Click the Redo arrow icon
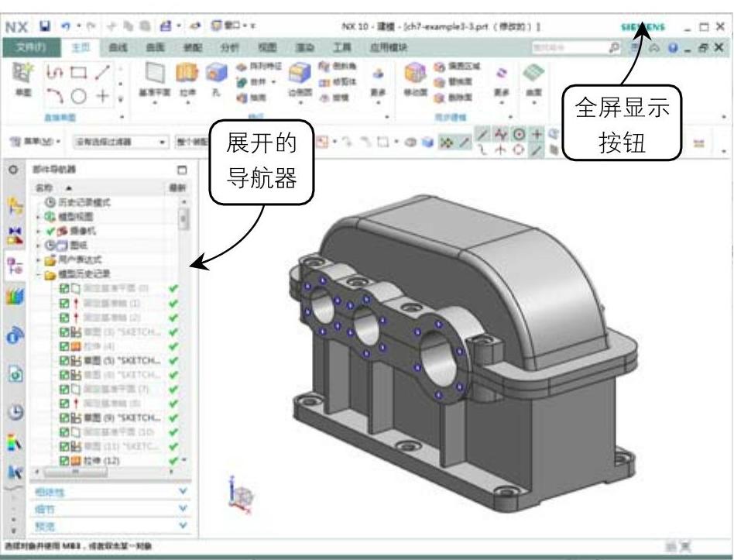Viewport: 734px width, 560px height. pyautogui.click(x=91, y=26)
